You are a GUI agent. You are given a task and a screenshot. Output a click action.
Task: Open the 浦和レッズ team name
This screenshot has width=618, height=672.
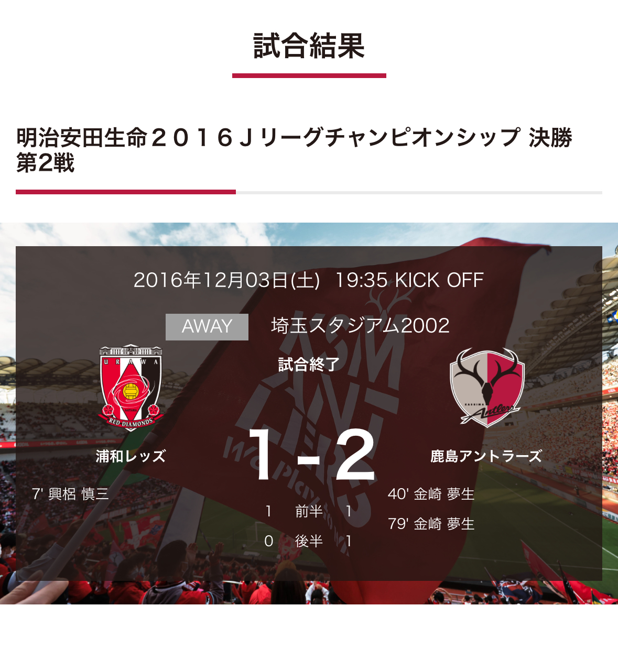point(131,456)
